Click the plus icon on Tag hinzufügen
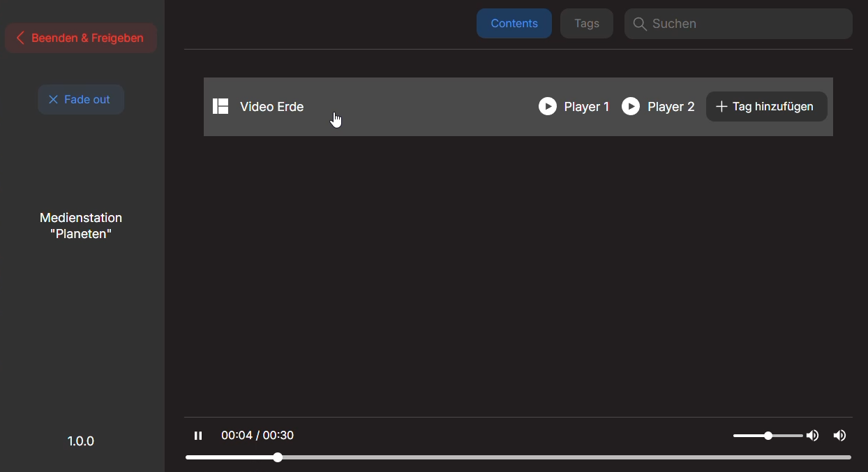The height and width of the screenshot is (472, 868). pyautogui.click(x=721, y=106)
